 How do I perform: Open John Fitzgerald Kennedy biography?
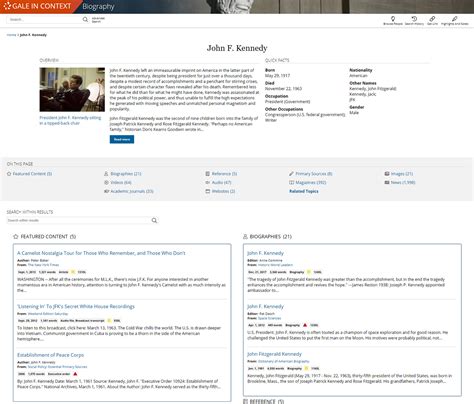click(x=274, y=354)
